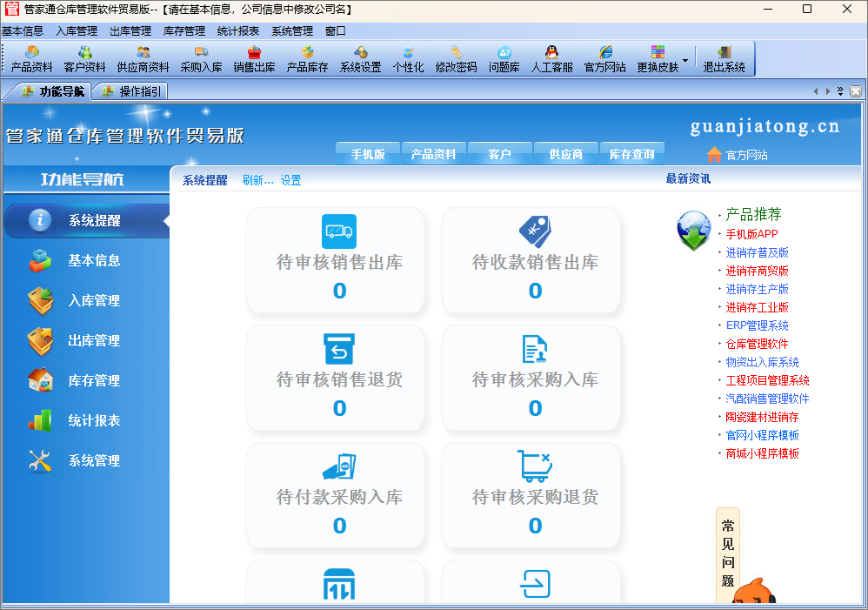The width and height of the screenshot is (868, 610).
Task: Select 出库管理 in the navigation sidebar
Action: tap(86, 340)
